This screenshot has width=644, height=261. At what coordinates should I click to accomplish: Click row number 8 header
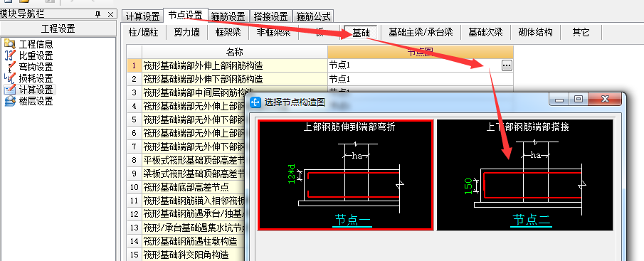134,160
